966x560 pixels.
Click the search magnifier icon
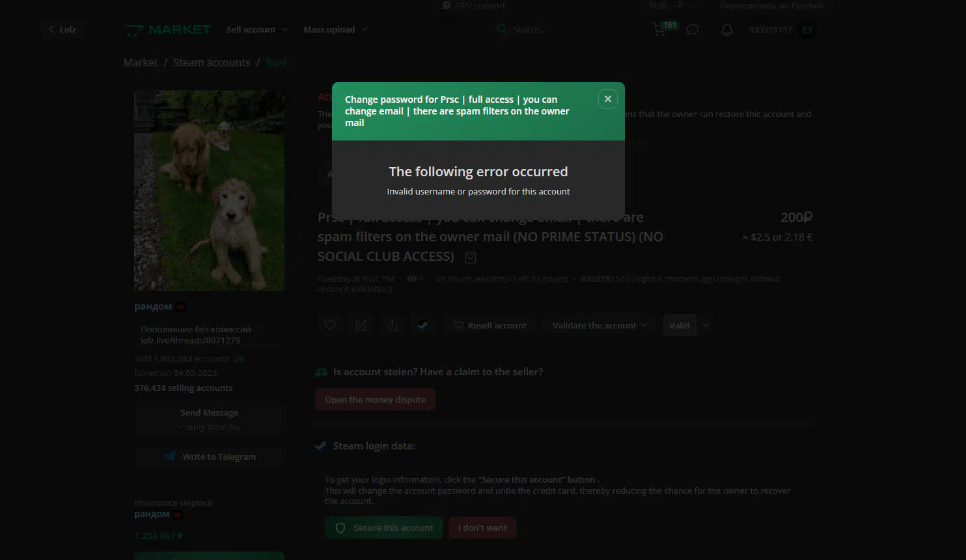pyautogui.click(x=501, y=30)
